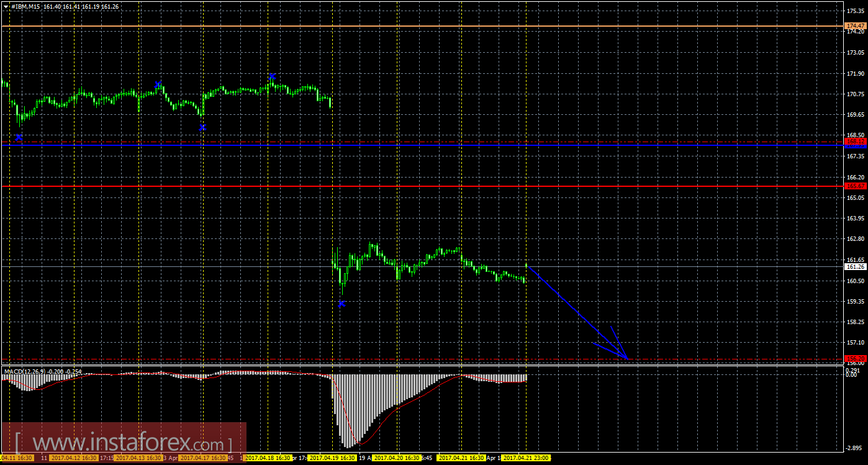
Task: Click the 157.10 price scale value
Action: pyautogui.click(x=854, y=343)
